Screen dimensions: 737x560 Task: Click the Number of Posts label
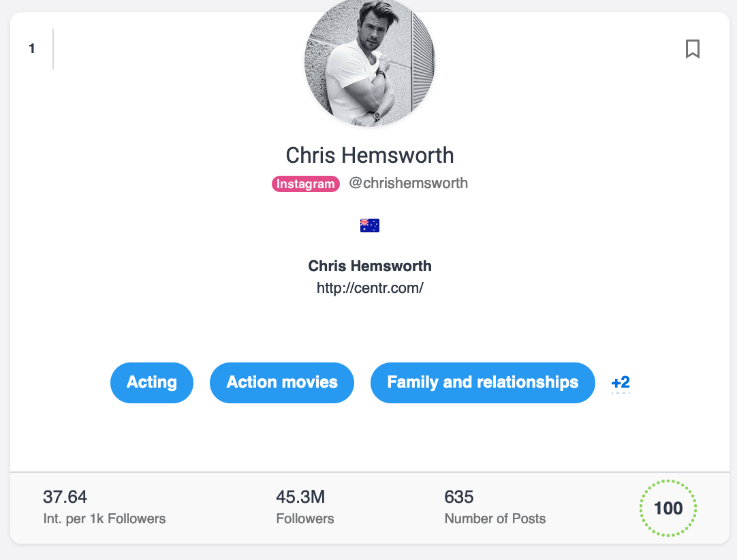pyautogui.click(x=495, y=519)
